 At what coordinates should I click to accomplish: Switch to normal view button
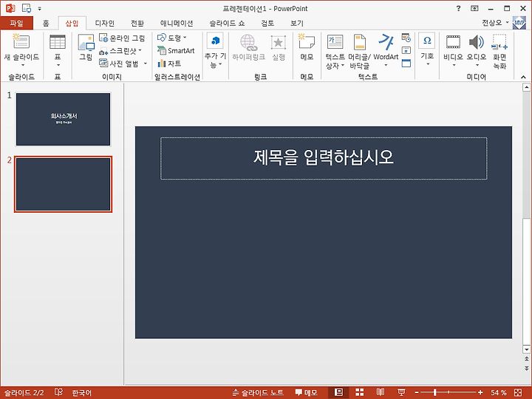(x=338, y=392)
